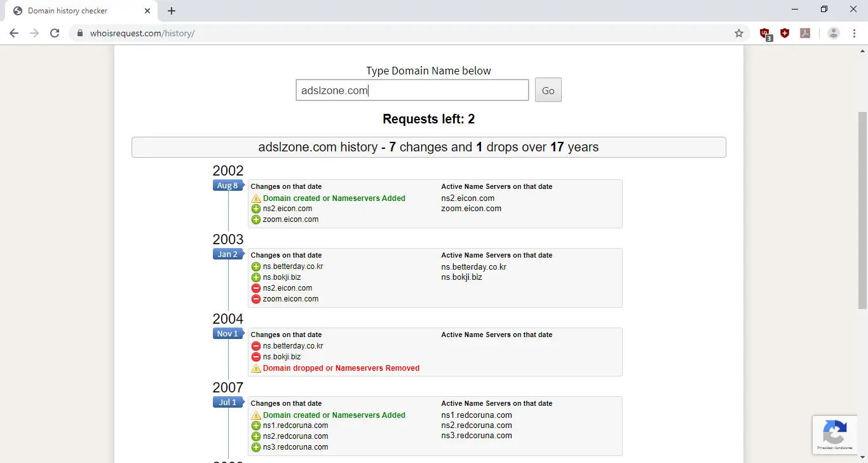The image size is (868, 463).
Task: Bookmark this page with the star
Action: [x=738, y=33]
